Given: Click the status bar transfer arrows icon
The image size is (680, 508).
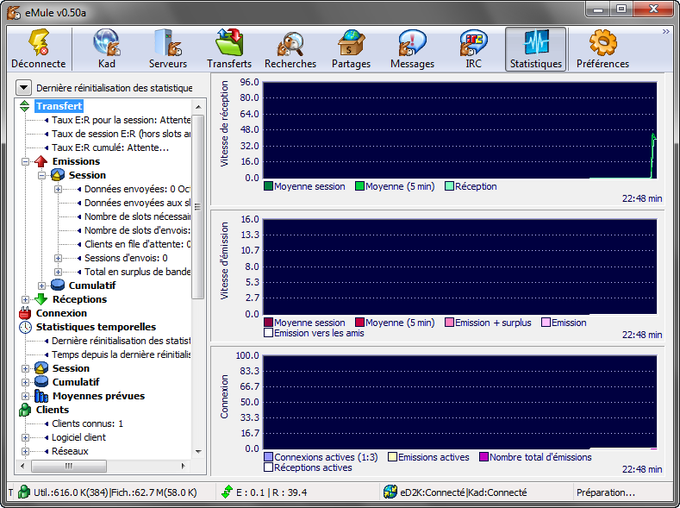Looking at the screenshot, I should pyautogui.click(x=227, y=492).
